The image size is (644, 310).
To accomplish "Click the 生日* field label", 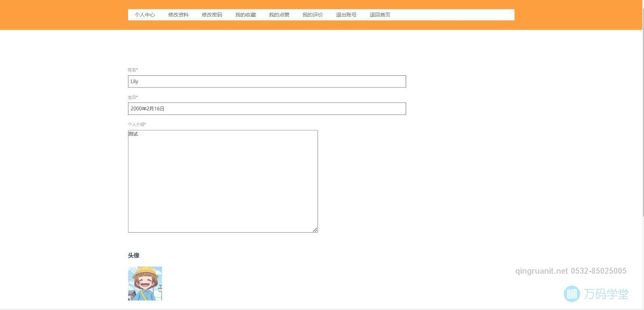I will (133, 98).
